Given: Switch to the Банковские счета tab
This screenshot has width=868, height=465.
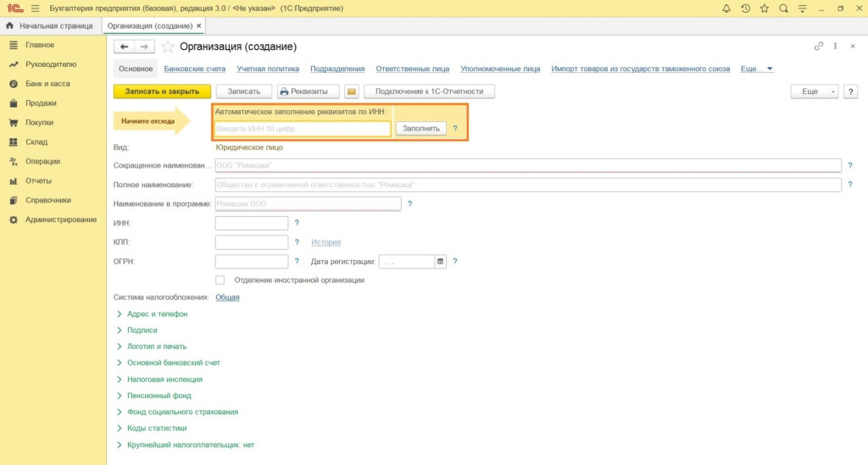Looking at the screenshot, I should 195,69.
